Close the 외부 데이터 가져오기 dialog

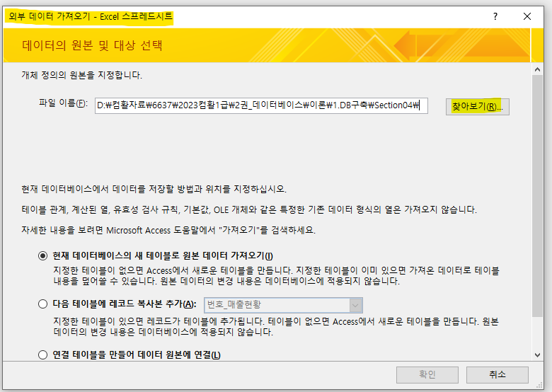[527, 16]
